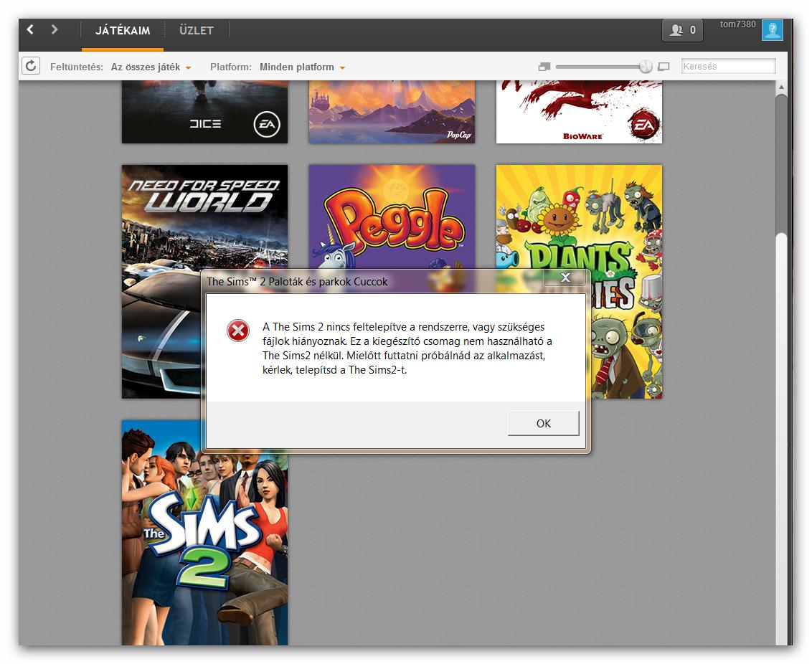The height and width of the screenshot is (664, 812).
Task: Click the scrollbar up arrow
Action: (781, 87)
